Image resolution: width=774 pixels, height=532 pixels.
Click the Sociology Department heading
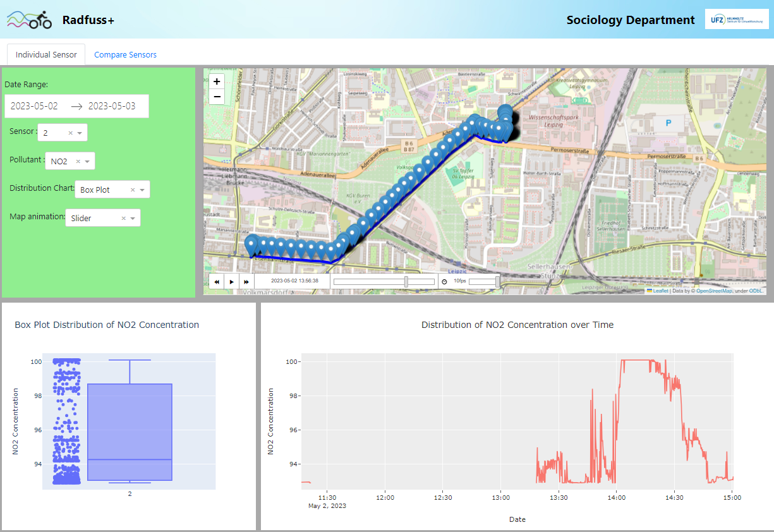pos(631,20)
